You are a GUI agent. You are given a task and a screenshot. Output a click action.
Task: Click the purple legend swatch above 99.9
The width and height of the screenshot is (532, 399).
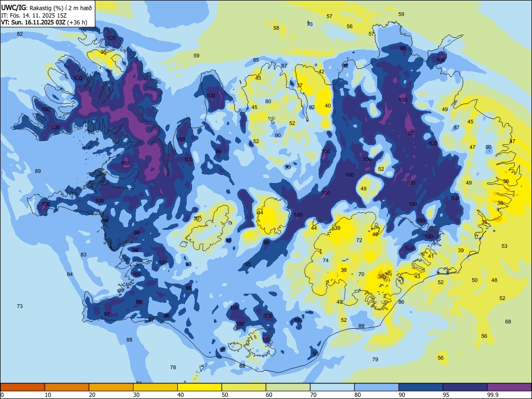[x=509, y=387]
